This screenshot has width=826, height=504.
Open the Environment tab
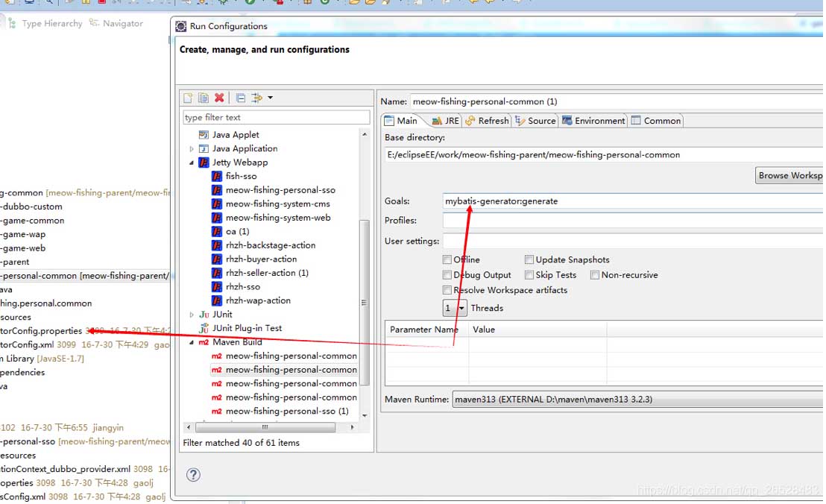pyautogui.click(x=593, y=121)
